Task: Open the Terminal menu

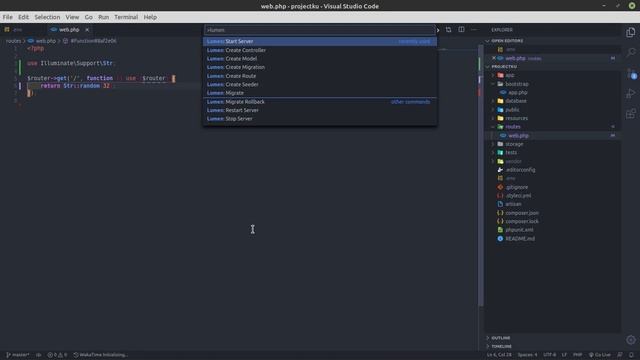Action: point(126,17)
